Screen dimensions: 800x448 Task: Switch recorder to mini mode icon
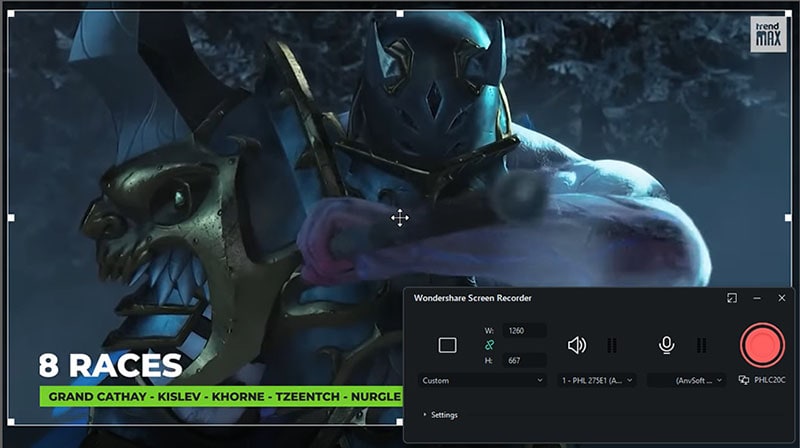click(732, 298)
